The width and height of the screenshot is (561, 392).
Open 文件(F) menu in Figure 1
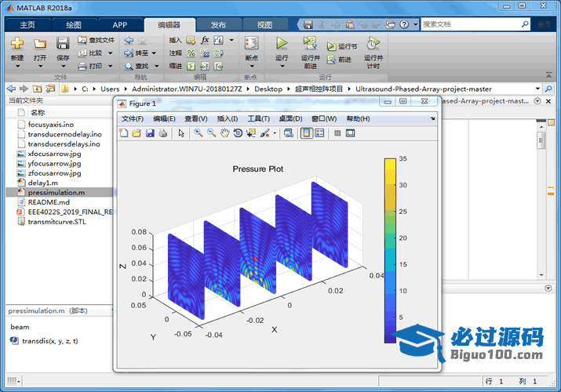pyautogui.click(x=133, y=118)
